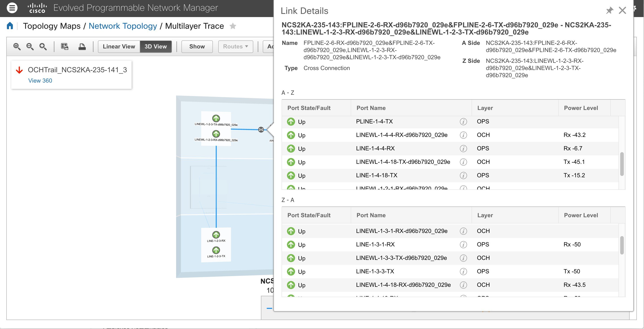644x329 pixels.
Task: Select 3D View mode
Action: point(156,46)
